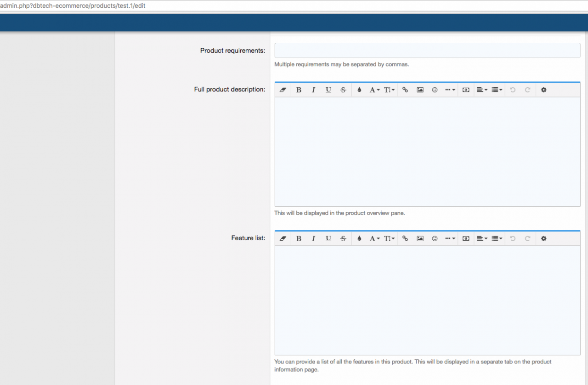Toggle italic in the Feature list editor
Image resolution: width=588 pixels, height=385 pixels.
[x=313, y=238]
